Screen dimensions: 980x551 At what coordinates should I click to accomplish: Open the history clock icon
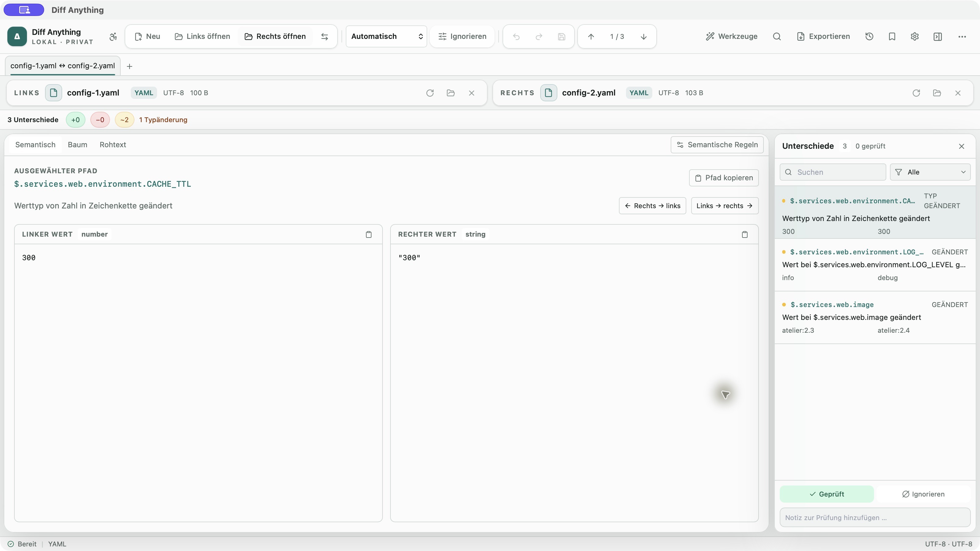click(869, 36)
